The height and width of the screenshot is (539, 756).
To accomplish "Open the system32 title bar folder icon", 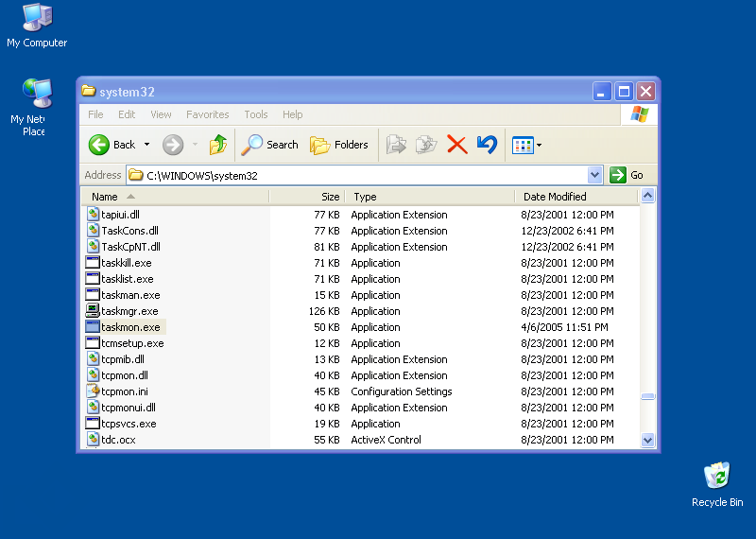I will tap(88, 91).
